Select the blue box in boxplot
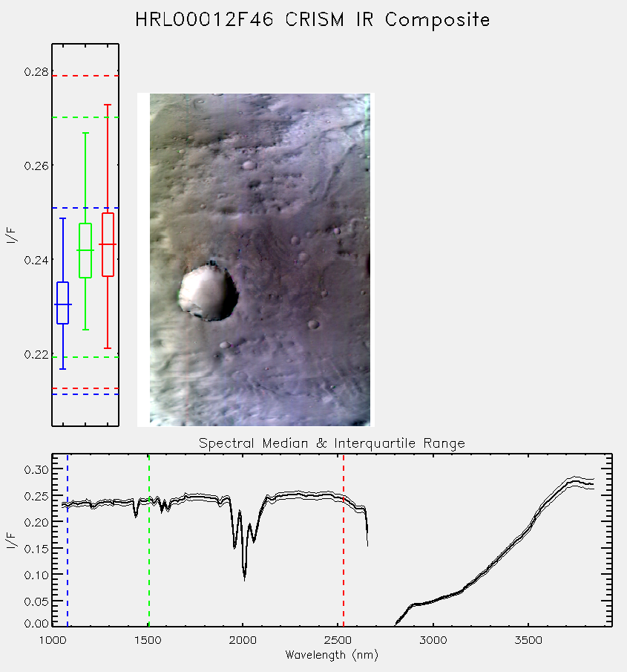 (63, 303)
